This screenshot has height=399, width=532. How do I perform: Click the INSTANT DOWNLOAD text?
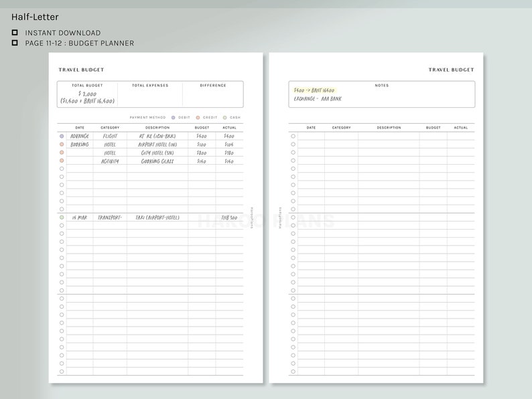63,33
